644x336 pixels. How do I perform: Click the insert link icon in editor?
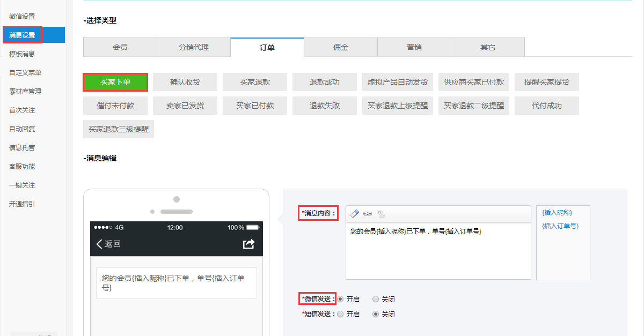[x=368, y=213]
